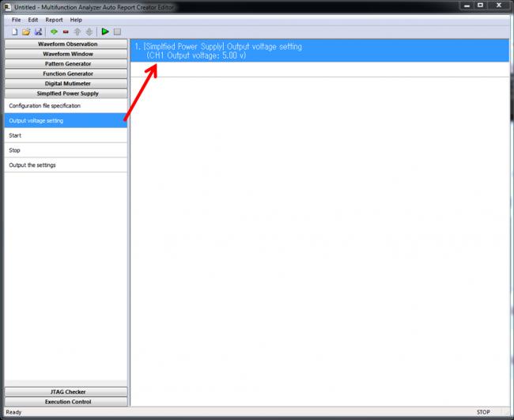
Task: Click the application icon in title bar
Action: [8, 7]
